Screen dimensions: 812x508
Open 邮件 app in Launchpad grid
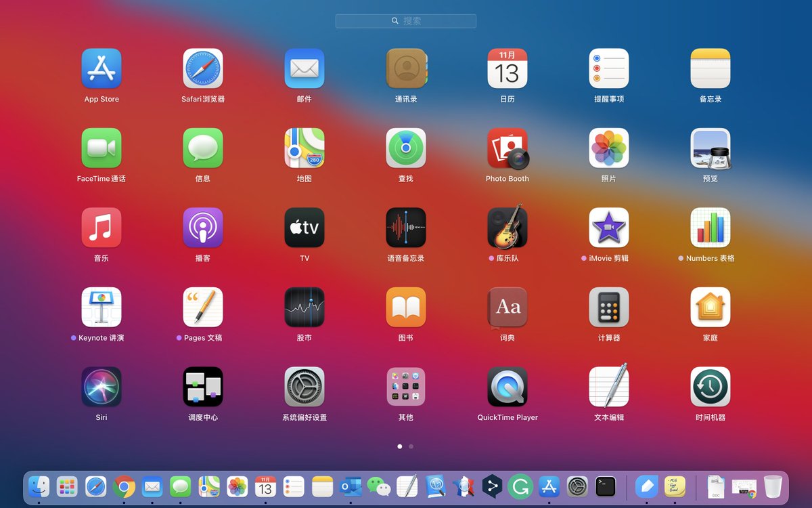coord(304,68)
